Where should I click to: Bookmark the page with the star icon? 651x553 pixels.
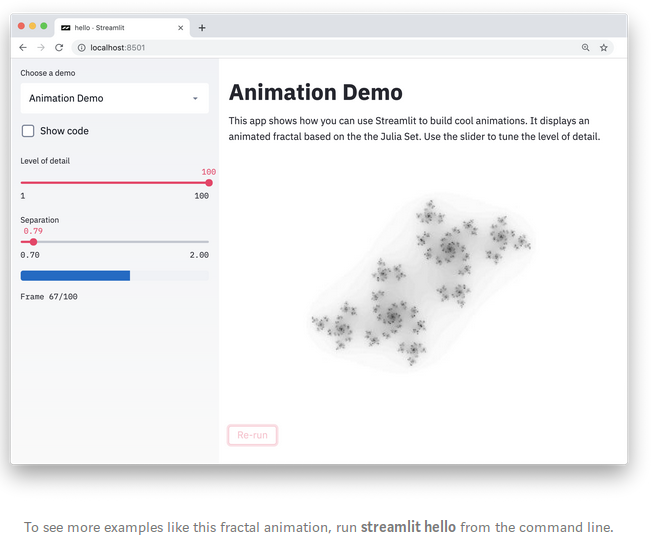click(x=604, y=48)
